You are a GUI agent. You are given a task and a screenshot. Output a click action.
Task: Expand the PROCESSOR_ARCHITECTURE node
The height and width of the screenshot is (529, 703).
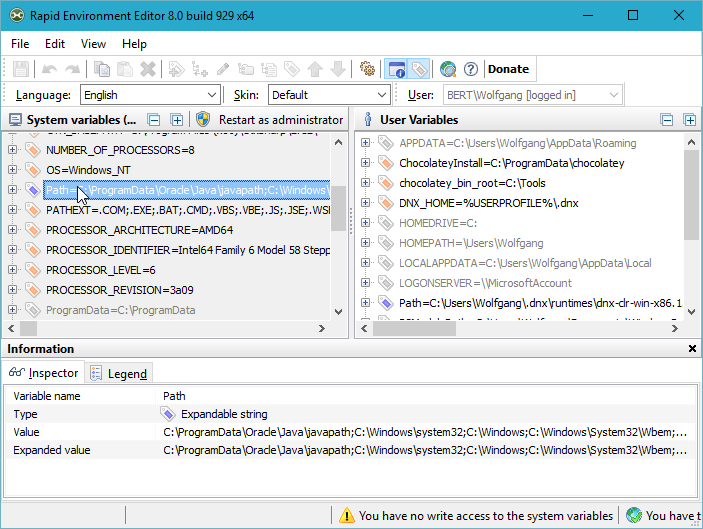click(x=12, y=230)
